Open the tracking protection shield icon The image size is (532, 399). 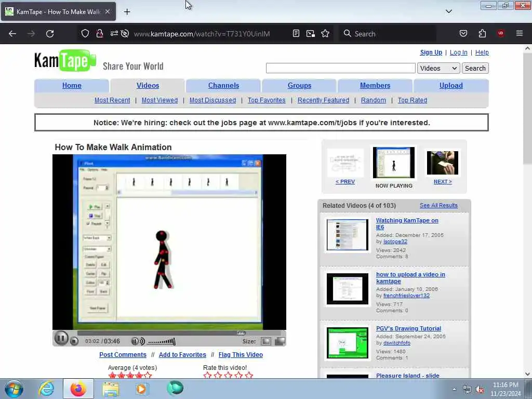pyautogui.click(x=85, y=34)
